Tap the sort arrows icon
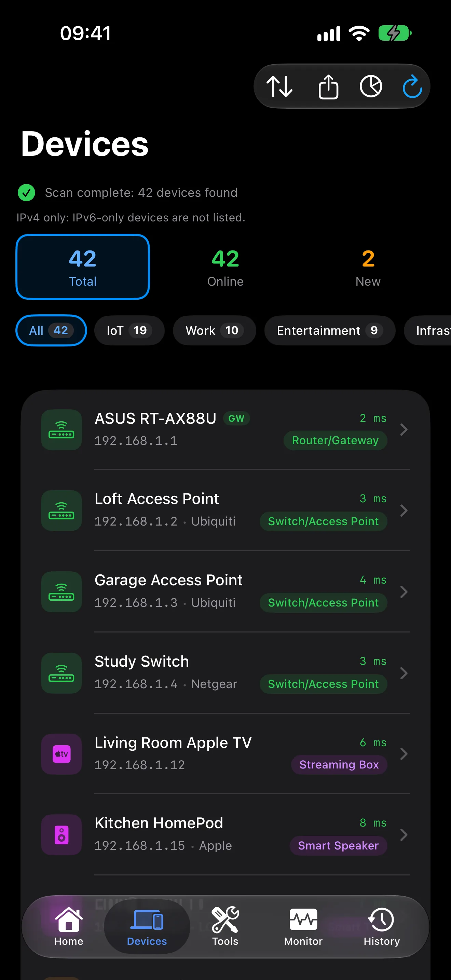 pyautogui.click(x=279, y=86)
